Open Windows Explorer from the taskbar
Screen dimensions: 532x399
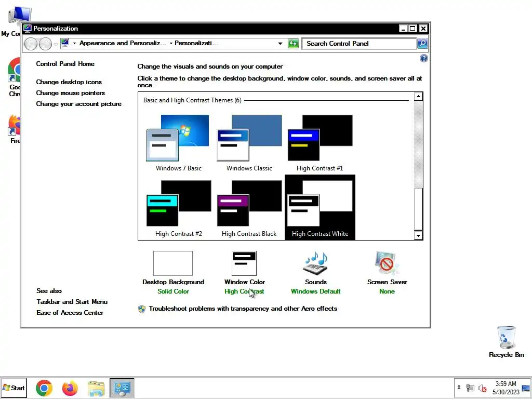click(x=96, y=388)
